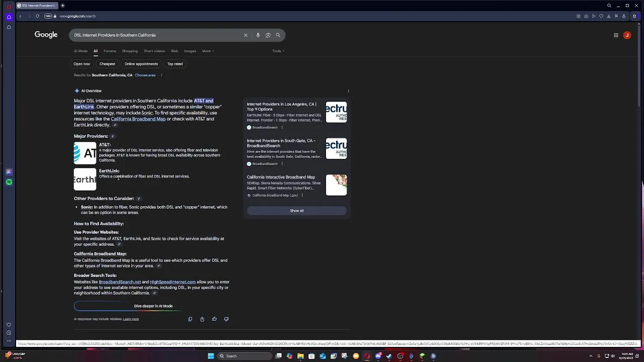This screenshot has width=644, height=362.
Task: Click Dive deeper in AI Mode button
Action: click(153, 306)
